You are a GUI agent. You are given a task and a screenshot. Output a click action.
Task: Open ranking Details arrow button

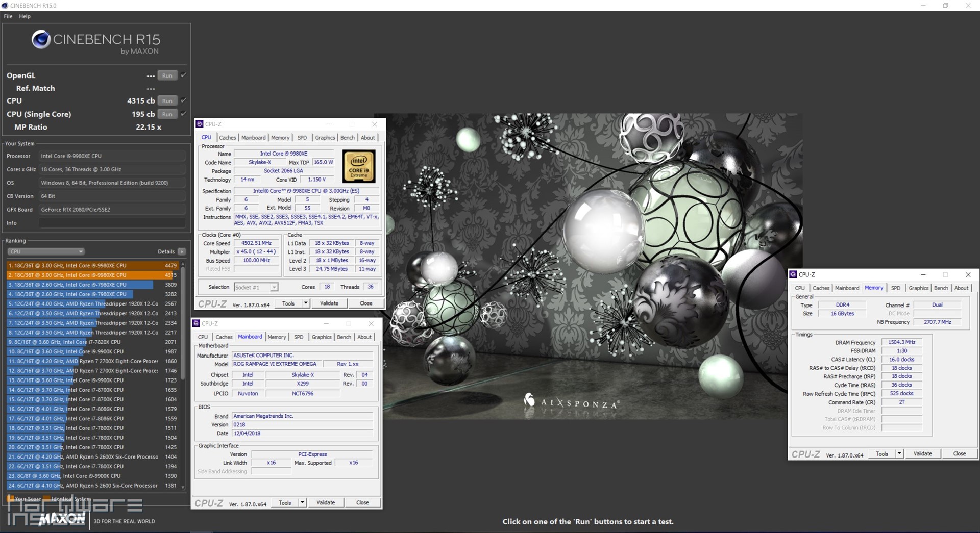click(182, 251)
